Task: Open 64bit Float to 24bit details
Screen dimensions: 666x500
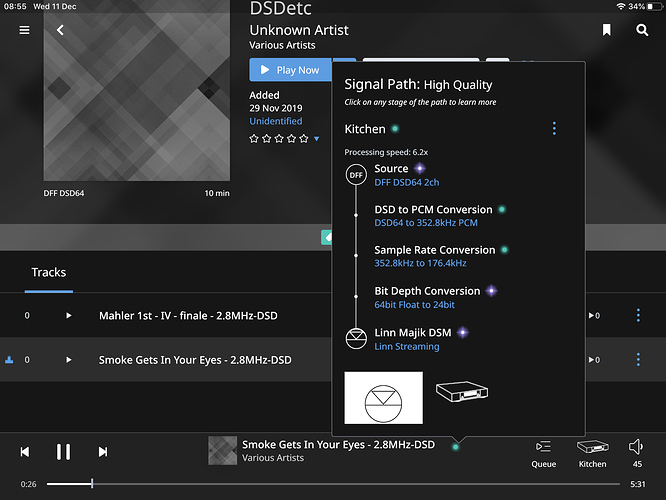Action: (414, 305)
